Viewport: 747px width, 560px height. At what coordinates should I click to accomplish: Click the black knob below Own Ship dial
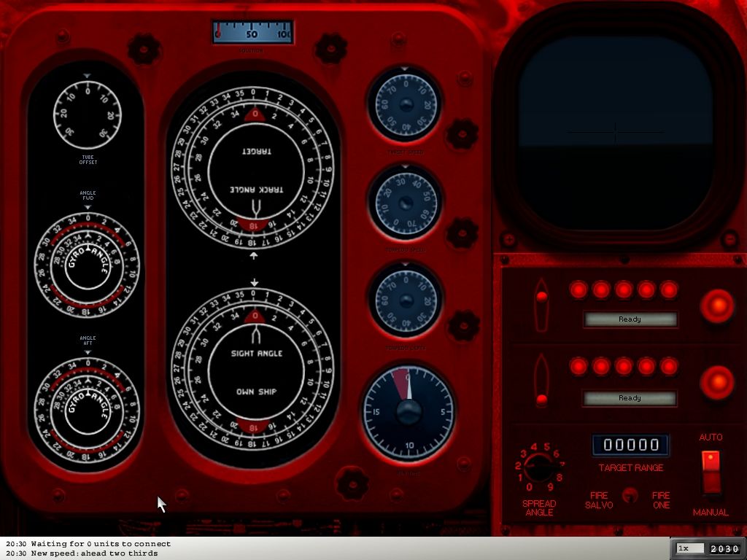click(x=352, y=483)
